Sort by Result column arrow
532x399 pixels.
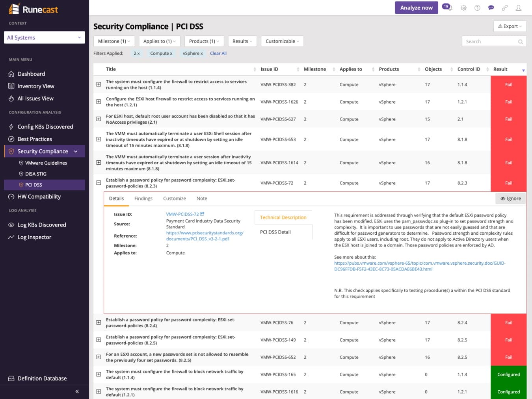tap(523, 70)
